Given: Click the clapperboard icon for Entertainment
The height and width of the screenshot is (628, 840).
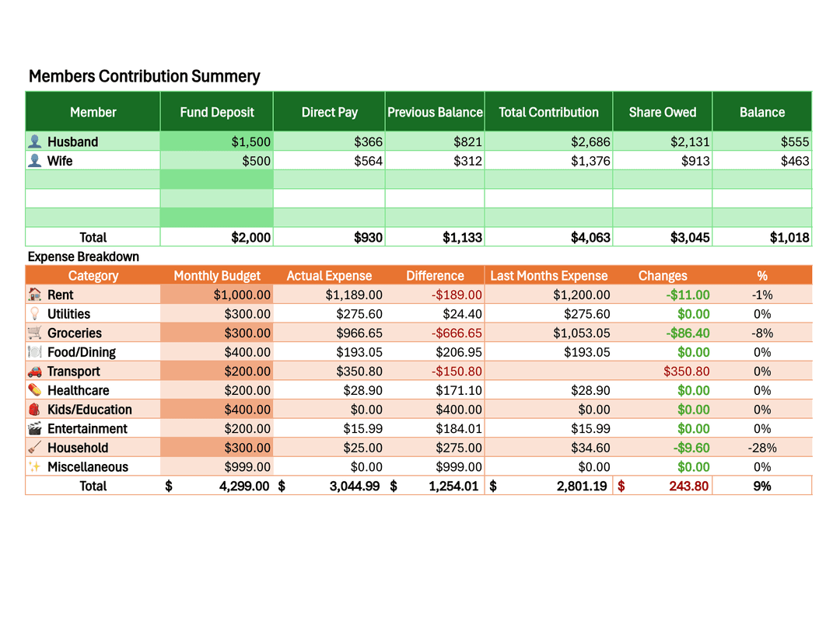Looking at the screenshot, I should click(33, 428).
